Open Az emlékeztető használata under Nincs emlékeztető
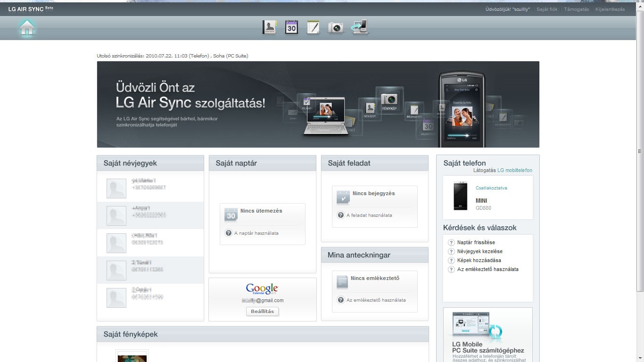This screenshot has width=644, height=362. [376, 300]
